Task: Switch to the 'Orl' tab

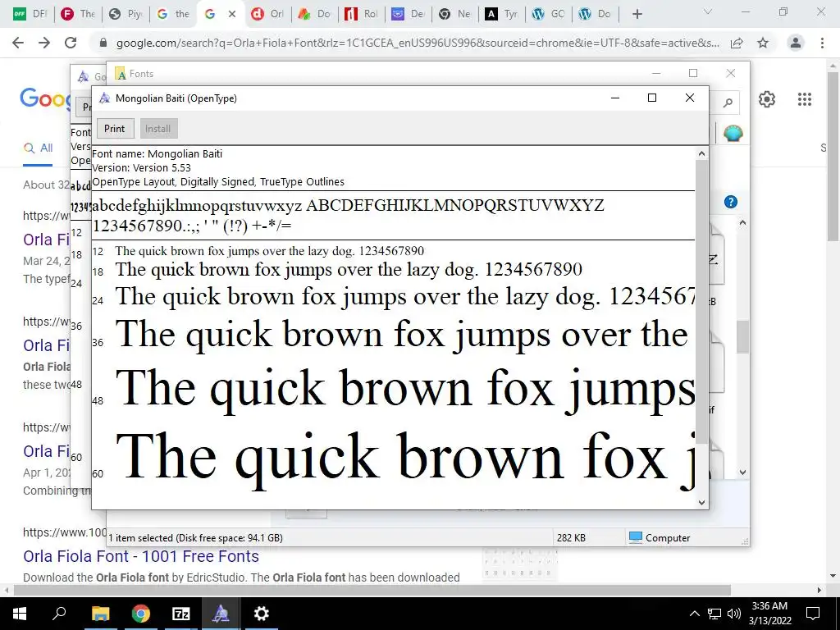Action: click(x=268, y=15)
